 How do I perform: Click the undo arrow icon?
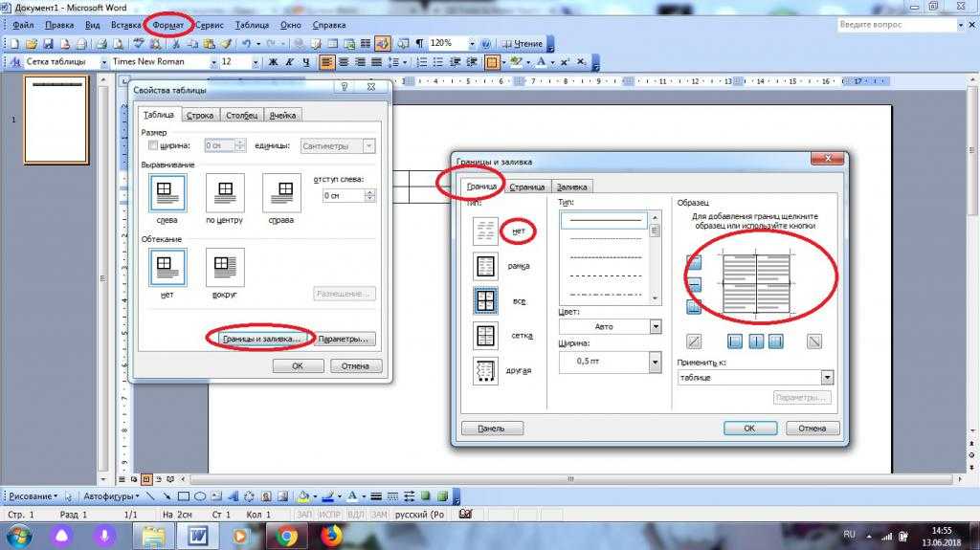point(246,44)
